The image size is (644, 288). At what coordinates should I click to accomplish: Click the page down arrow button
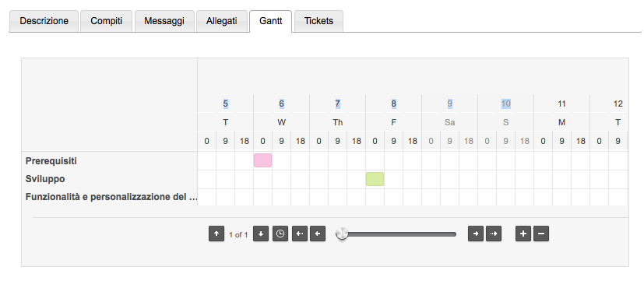coord(261,234)
